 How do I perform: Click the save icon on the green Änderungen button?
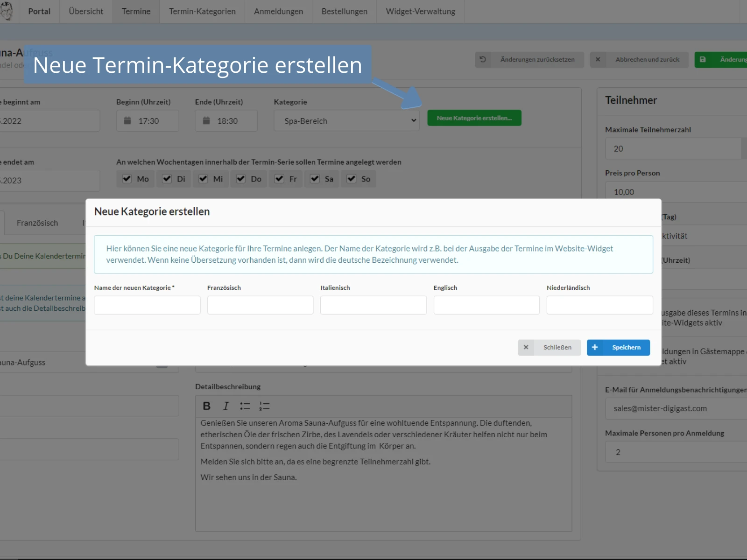click(x=703, y=60)
